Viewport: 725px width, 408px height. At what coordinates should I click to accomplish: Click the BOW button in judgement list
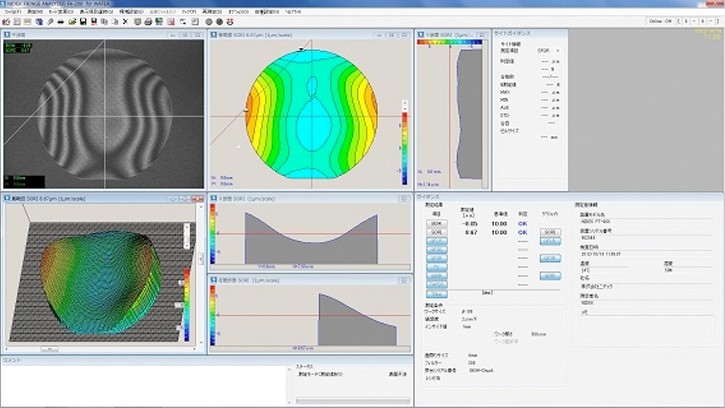click(x=436, y=223)
